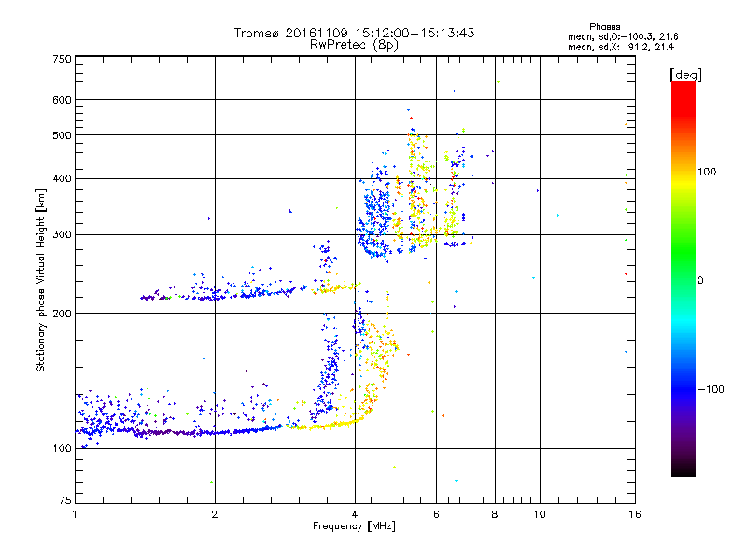
Task: Click the y-axis tick label '600'
Action: pyautogui.click(x=63, y=100)
